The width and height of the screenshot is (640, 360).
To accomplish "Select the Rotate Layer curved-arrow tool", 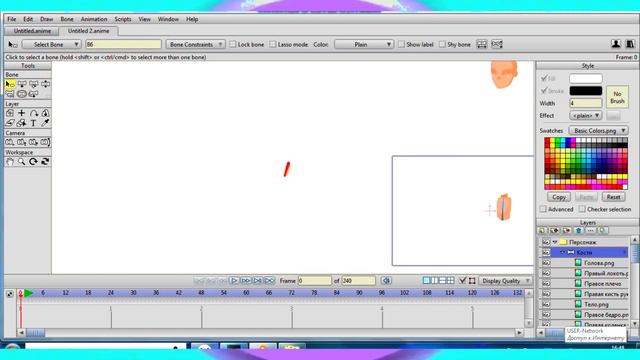I will click(33, 113).
